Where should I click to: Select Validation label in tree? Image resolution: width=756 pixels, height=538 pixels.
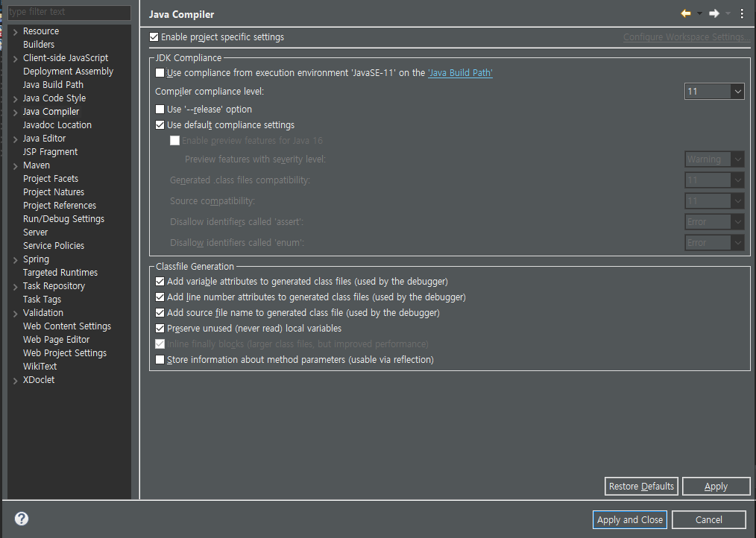pos(43,313)
